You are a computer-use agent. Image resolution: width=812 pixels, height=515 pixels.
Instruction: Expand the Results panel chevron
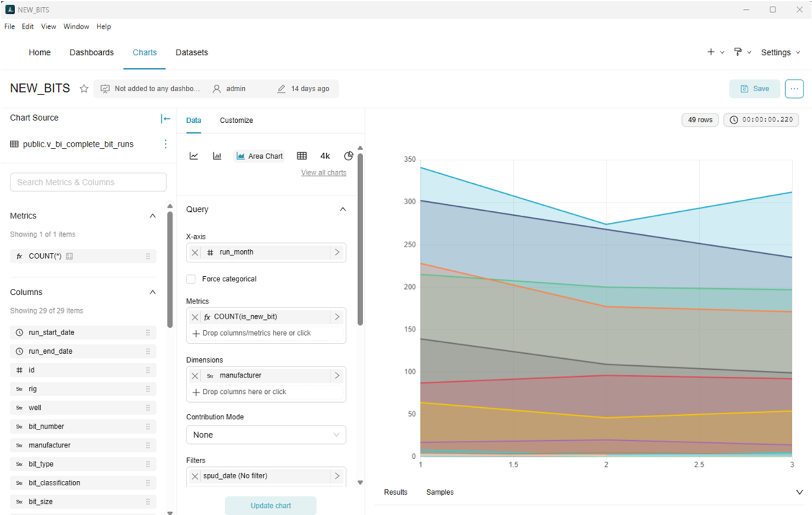[799, 492]
